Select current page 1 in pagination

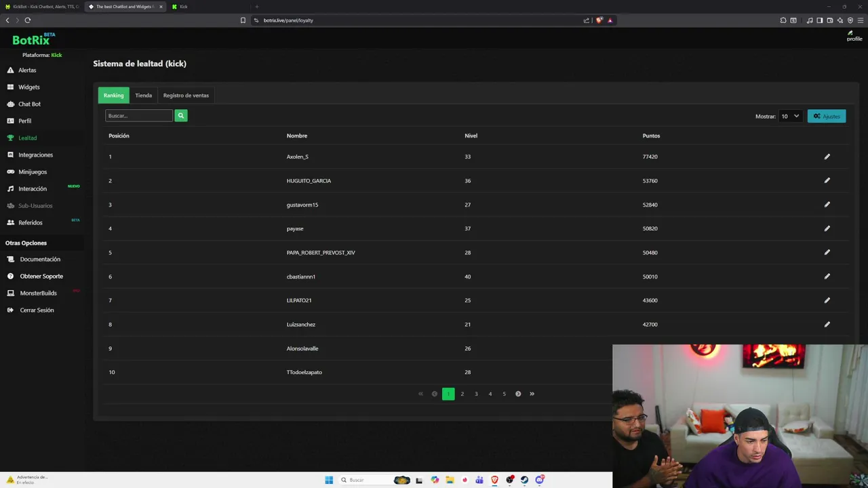pos(448,394)
